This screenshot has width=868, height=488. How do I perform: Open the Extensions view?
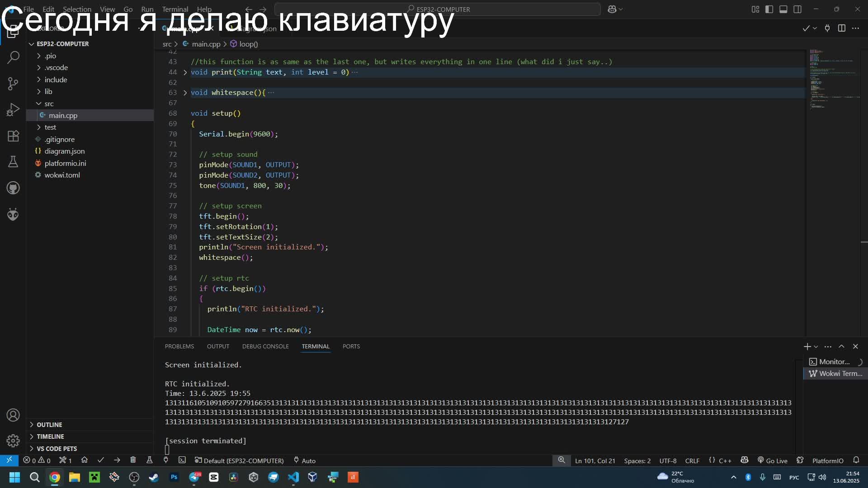(13, 136)
